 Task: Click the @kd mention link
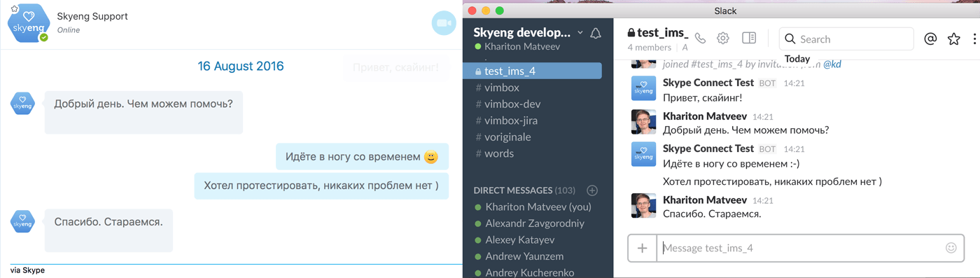point(832,64)
